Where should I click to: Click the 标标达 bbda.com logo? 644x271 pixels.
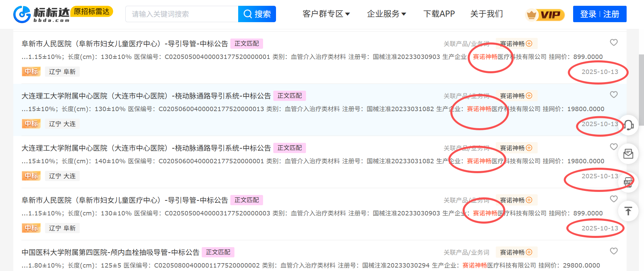(x=42, y=14)
